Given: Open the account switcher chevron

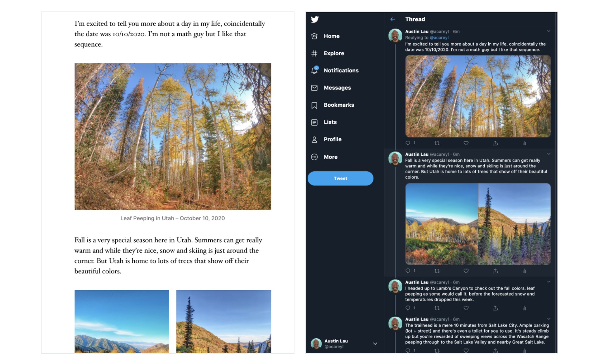Looking at the screenshot, I should [375, 344].
